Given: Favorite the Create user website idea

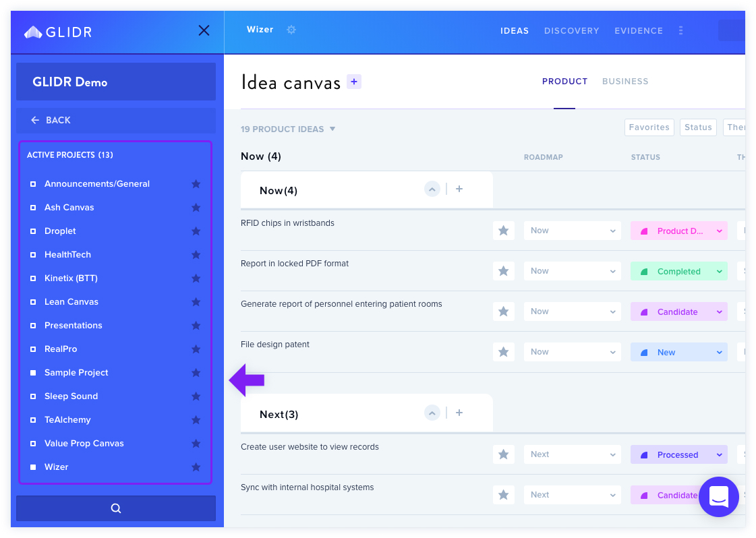Looking at the screenshot, I should pyautogui.click(x=503, y=454).
